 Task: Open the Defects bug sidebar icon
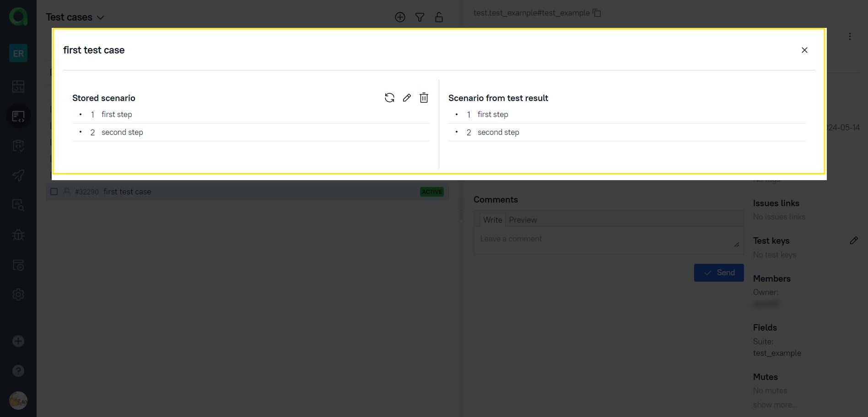point(18,235)
